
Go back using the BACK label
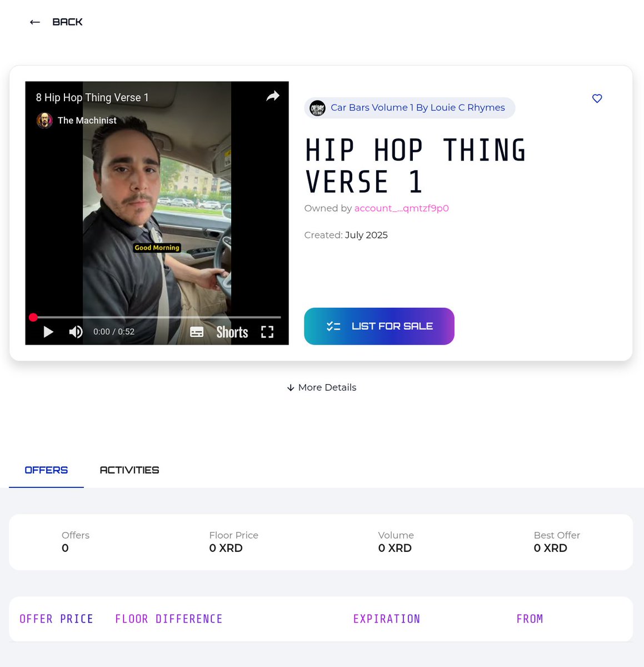pos(67,22)
